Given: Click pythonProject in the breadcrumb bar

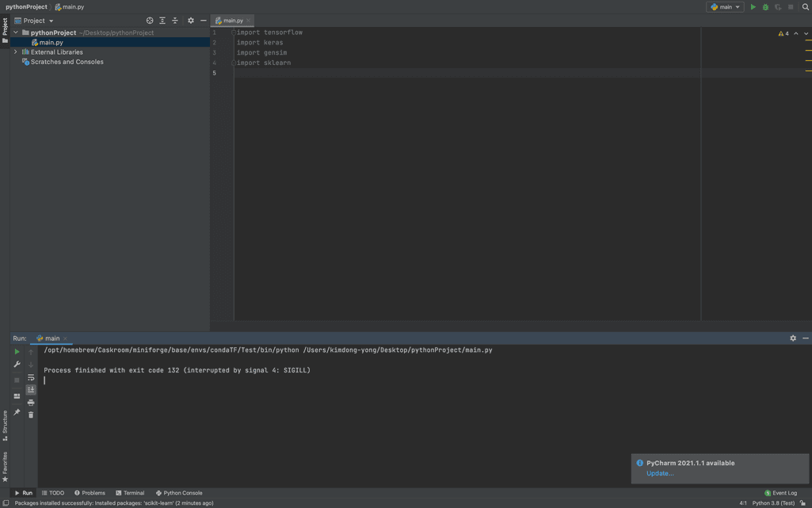Looking at the screenshot, I should pos(26,6).
